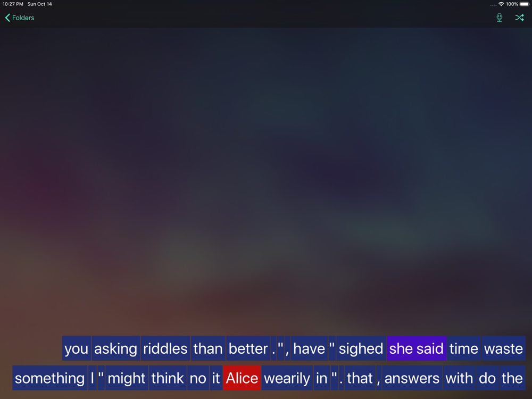Select the purple 'she said' tile
532x399 pixels.
point(417,348)
